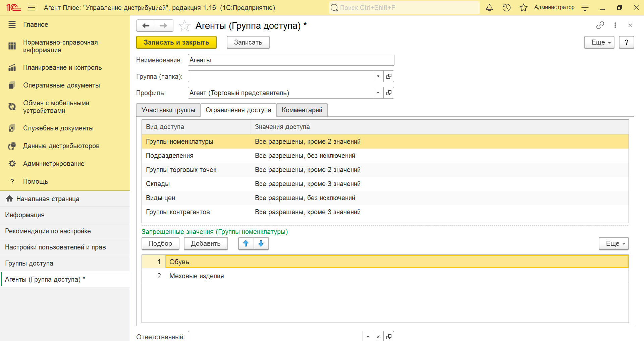Open the service settings icon next to Администратор

click(x=585, y=7)
